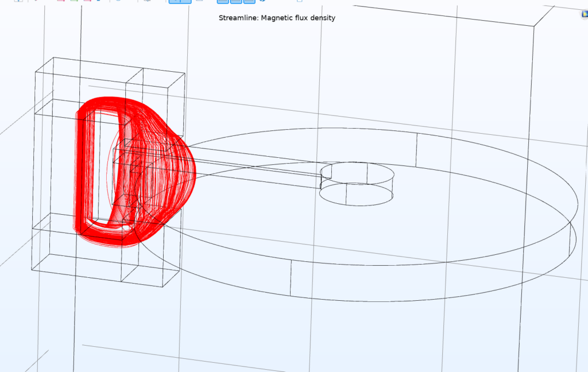Click the plot title Streamline: Magnetic flux density

pos(277,18)
